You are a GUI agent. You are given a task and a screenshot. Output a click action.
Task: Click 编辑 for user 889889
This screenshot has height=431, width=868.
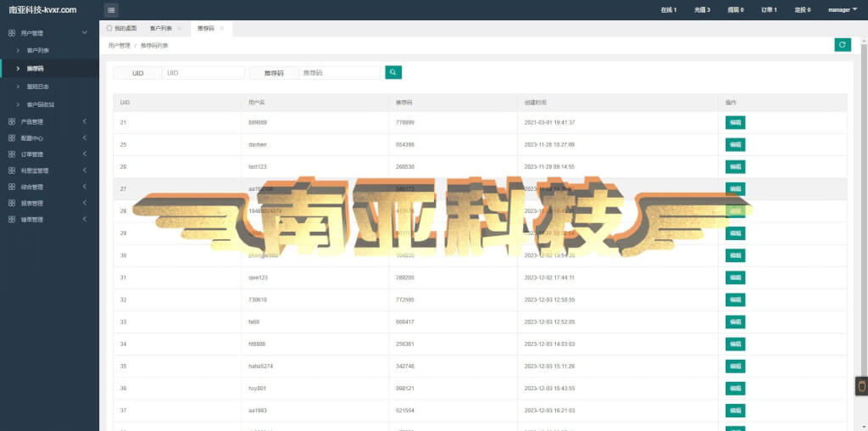[x=735, y=122]
